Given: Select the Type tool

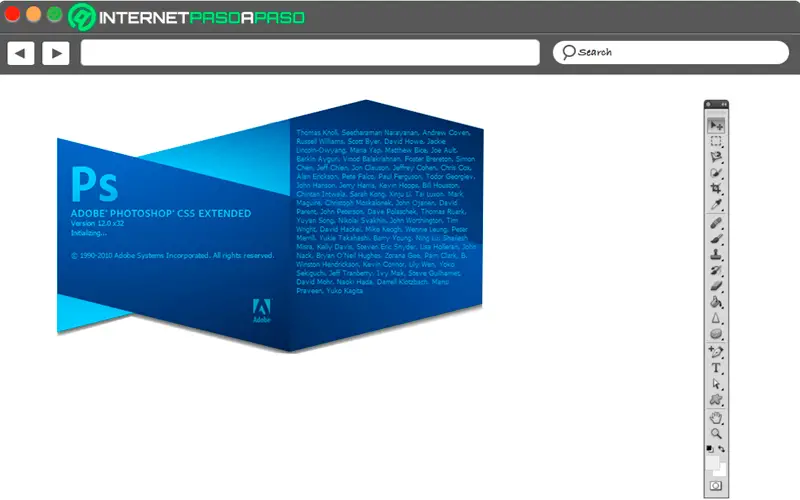Looking at the screenshot, I should tap(716, 368).
